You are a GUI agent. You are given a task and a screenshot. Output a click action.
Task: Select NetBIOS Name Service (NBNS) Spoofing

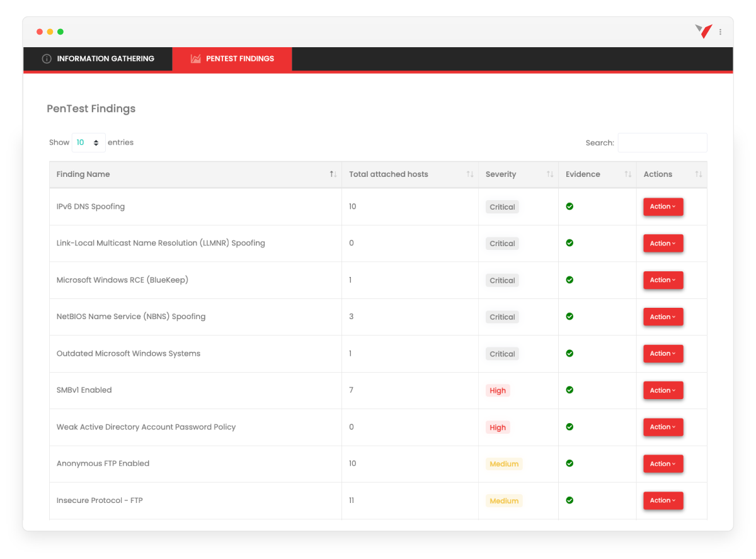pyautogui.click(x=131, y=317)
